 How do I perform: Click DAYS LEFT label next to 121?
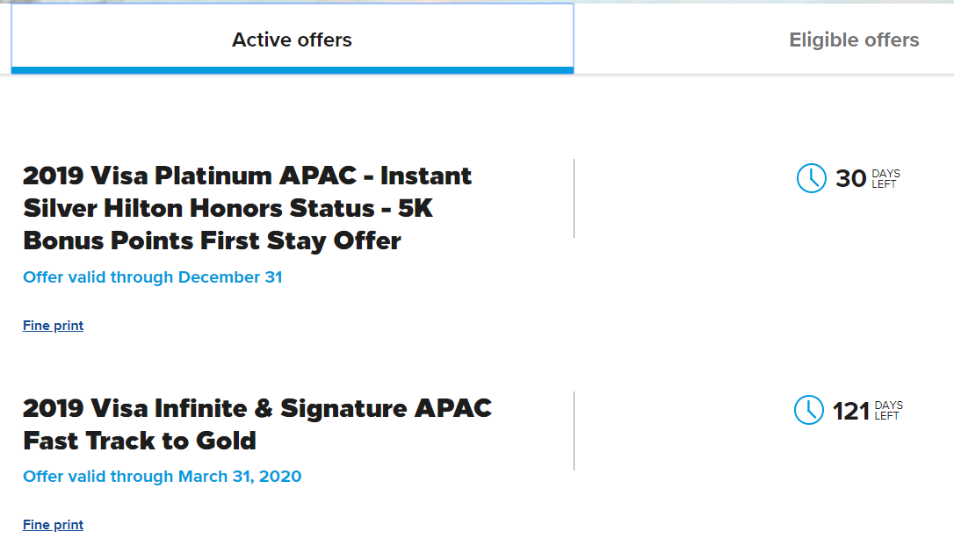[889, 411]
